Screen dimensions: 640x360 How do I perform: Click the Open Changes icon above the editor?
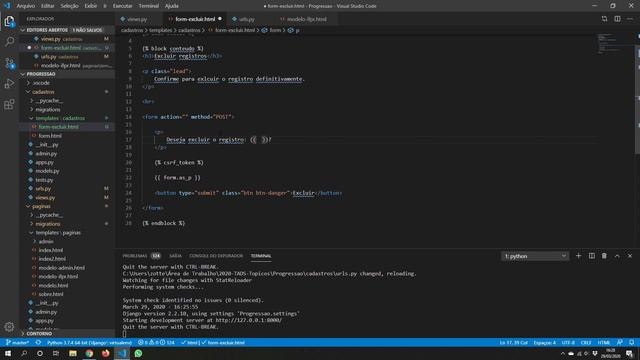604,19
